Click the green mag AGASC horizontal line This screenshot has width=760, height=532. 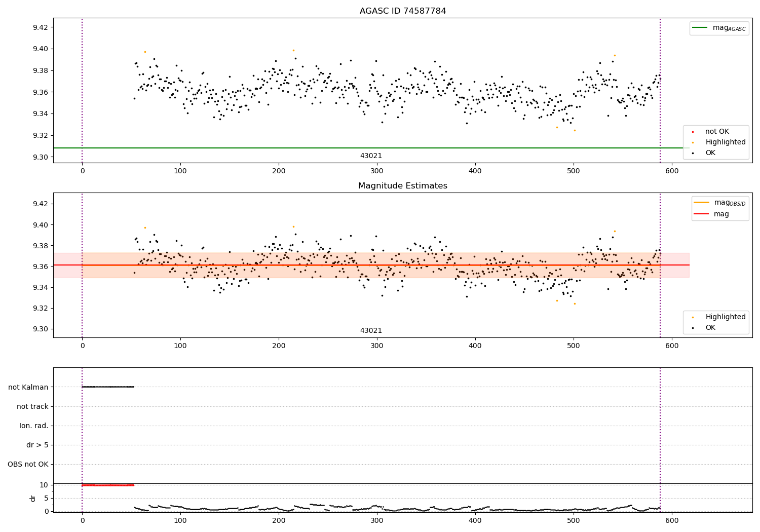point(371,148)
